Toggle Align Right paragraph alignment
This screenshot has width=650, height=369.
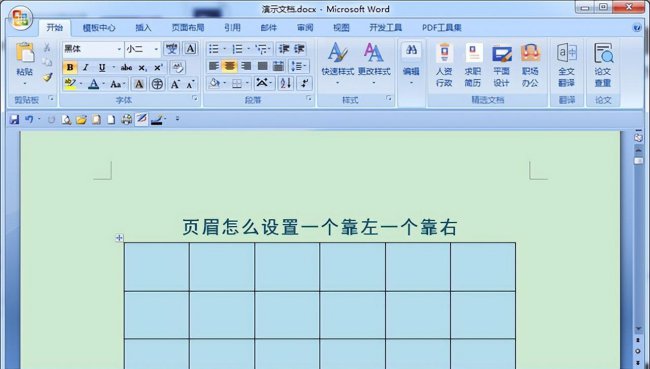point(246,66)
